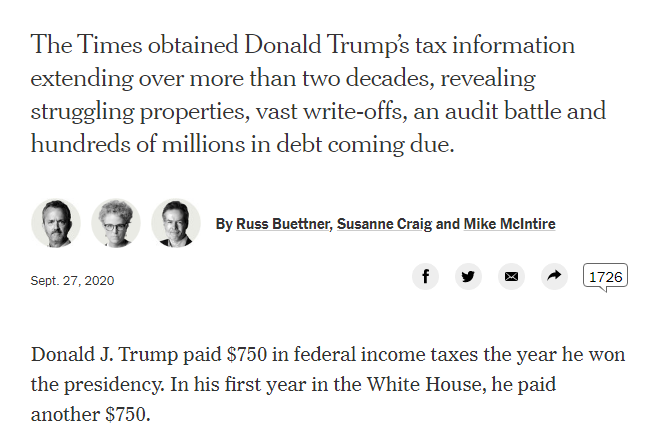Share the article on Twitter
The height and width of the screenshot is (443, 656).
pyautogui.click(x=469, y=277)
